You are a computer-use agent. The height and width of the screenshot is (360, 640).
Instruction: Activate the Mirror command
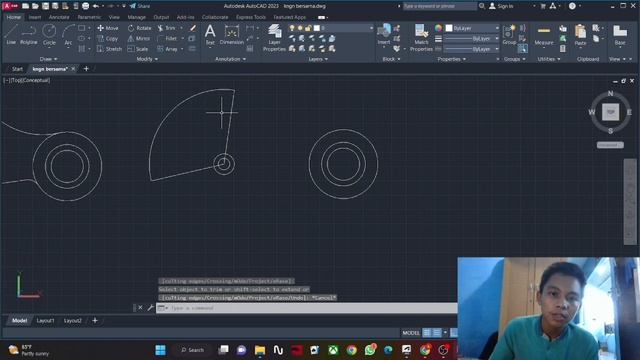tap(139, 38)
